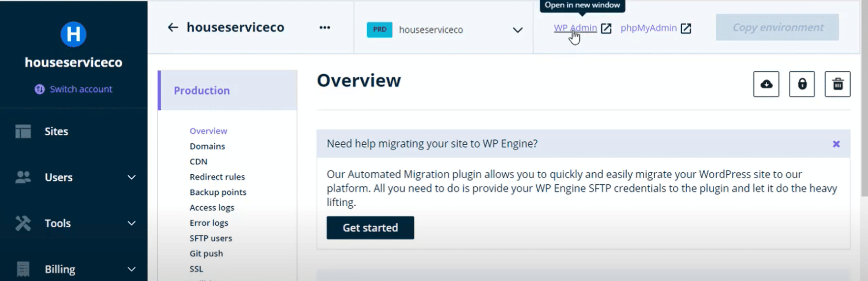
Task: Click the phpMyAdmin external-link icon
Action: [686, 29]
